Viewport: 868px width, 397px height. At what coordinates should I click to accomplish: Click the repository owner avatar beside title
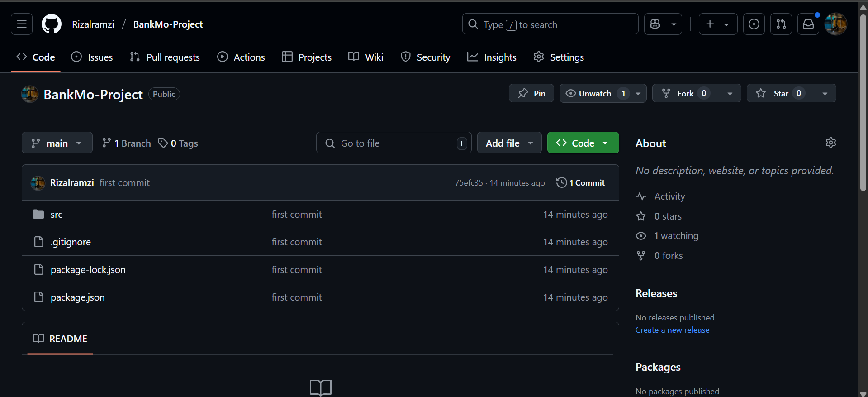click(30, 94)
